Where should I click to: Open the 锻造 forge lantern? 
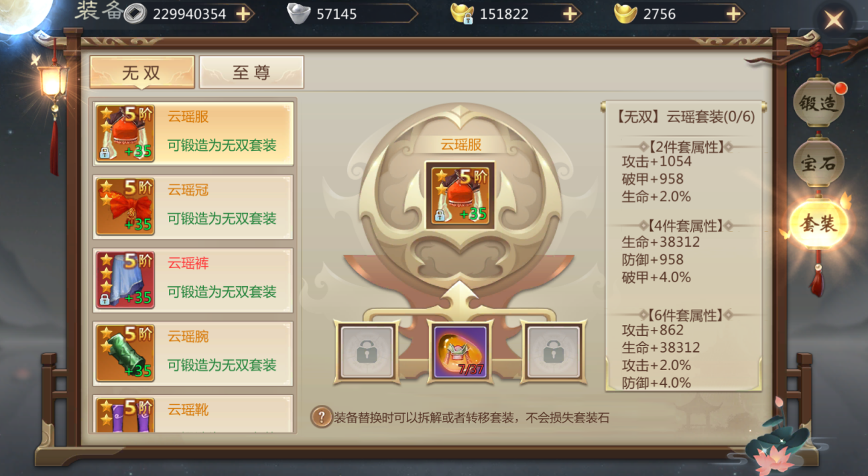(x=819, y=104)
